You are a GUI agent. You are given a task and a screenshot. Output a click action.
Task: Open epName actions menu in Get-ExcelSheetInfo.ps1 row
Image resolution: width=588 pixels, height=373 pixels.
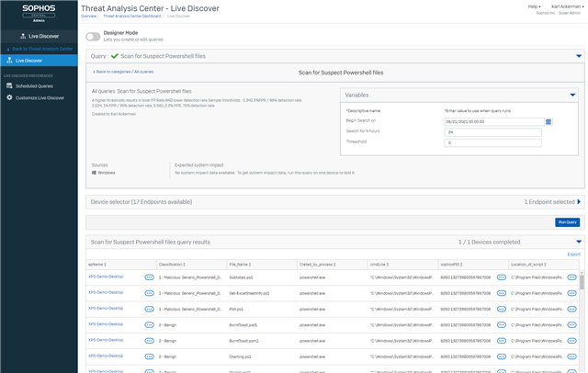coord(149,293)
